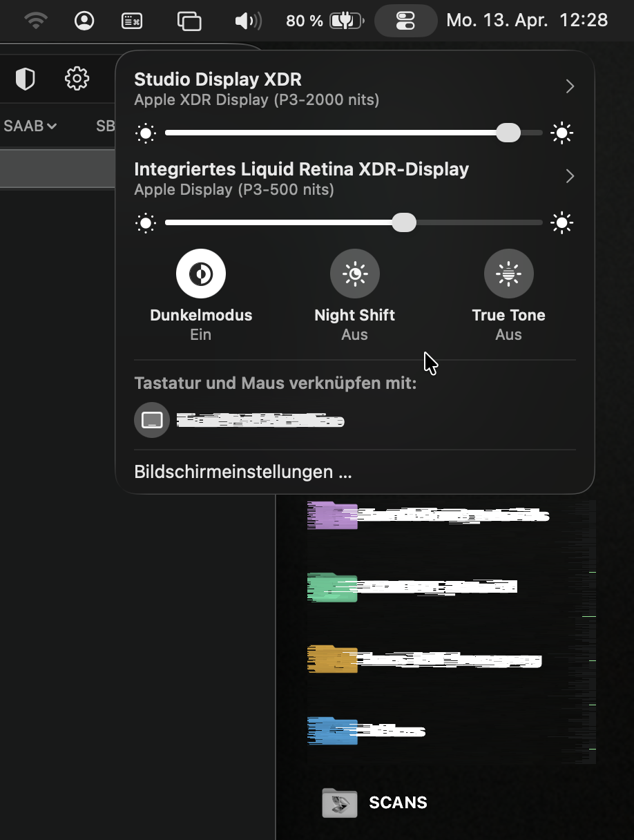
Task: Open Stage Manager windows icon in menu bar
Action: tap(189, 21)
